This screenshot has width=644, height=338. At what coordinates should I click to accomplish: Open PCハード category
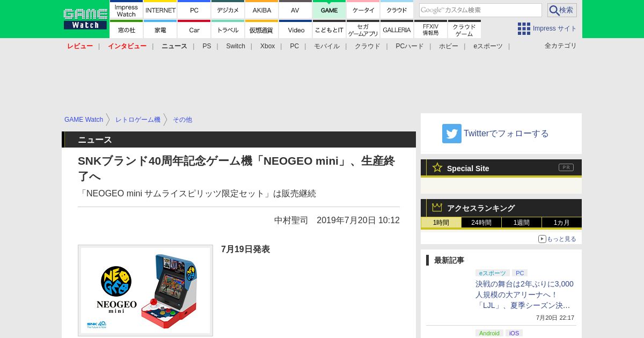pos(409,46)
